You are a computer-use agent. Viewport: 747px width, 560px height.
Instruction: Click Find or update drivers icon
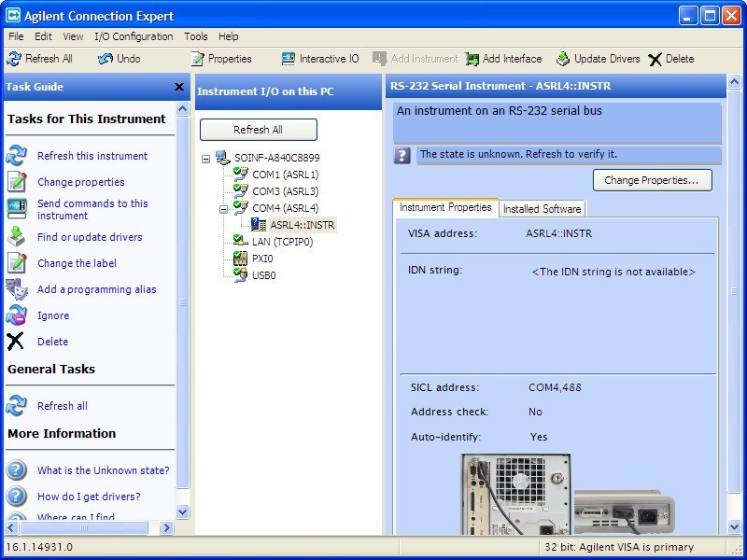tap(16, 237)
